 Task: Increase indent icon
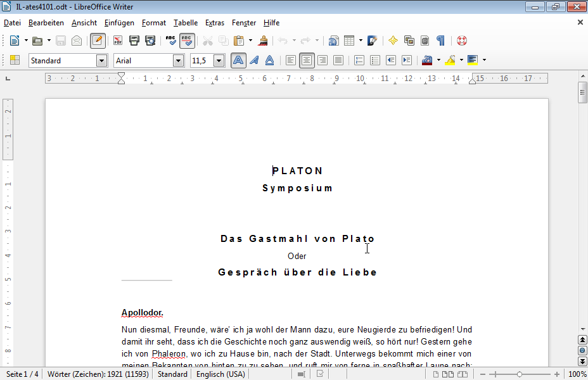click(407, 60)
